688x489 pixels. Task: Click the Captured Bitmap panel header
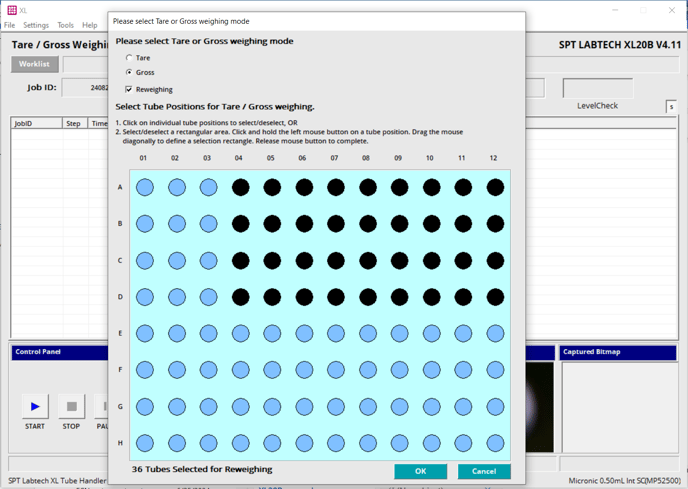click(x=618, y=352)
